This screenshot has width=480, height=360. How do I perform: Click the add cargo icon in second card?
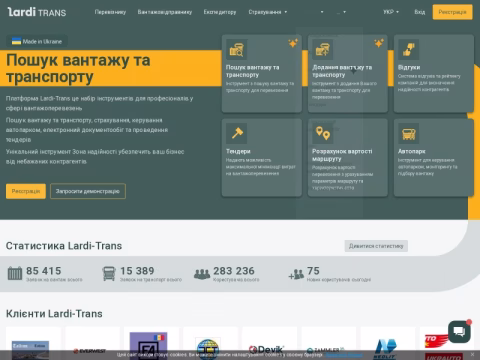pos(322,50)
